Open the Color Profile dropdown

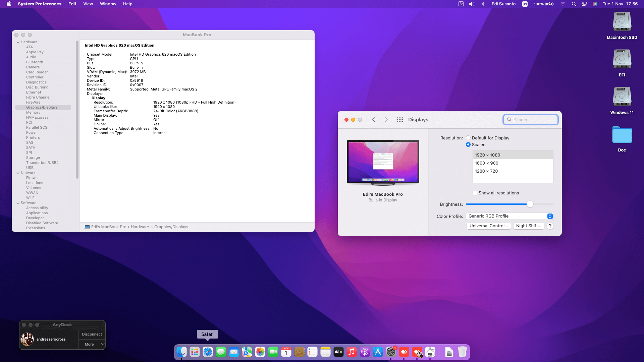509,216
